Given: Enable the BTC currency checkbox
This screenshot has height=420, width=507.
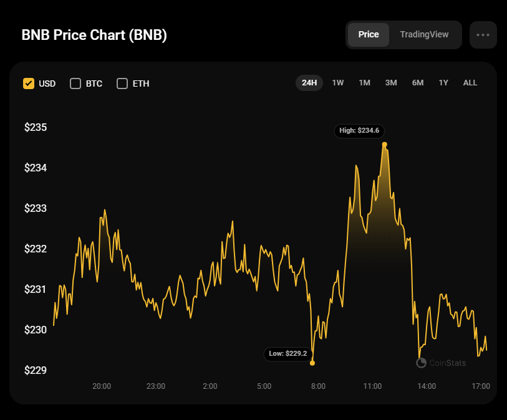Looking at the screenshot, I should click(x=75, y=84).
